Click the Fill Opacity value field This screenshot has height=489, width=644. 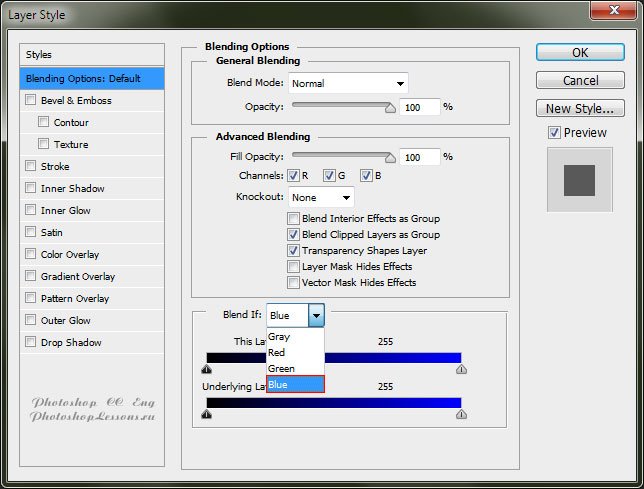[418, 157]
